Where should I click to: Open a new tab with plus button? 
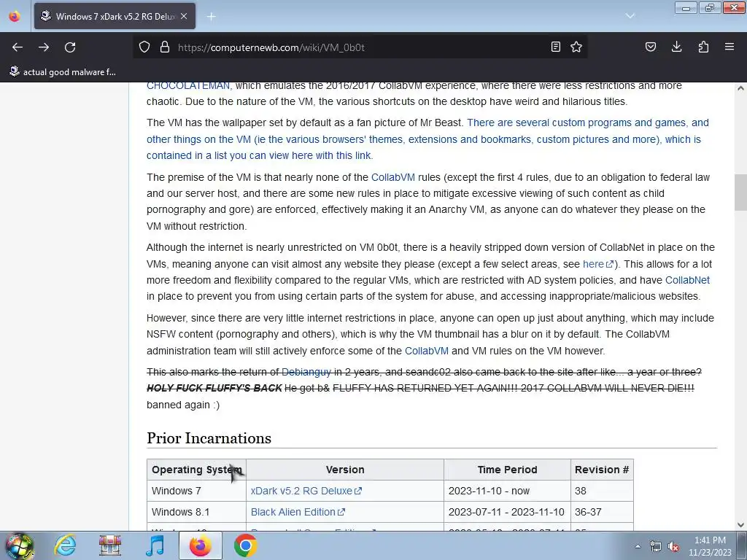click(211, 17)
